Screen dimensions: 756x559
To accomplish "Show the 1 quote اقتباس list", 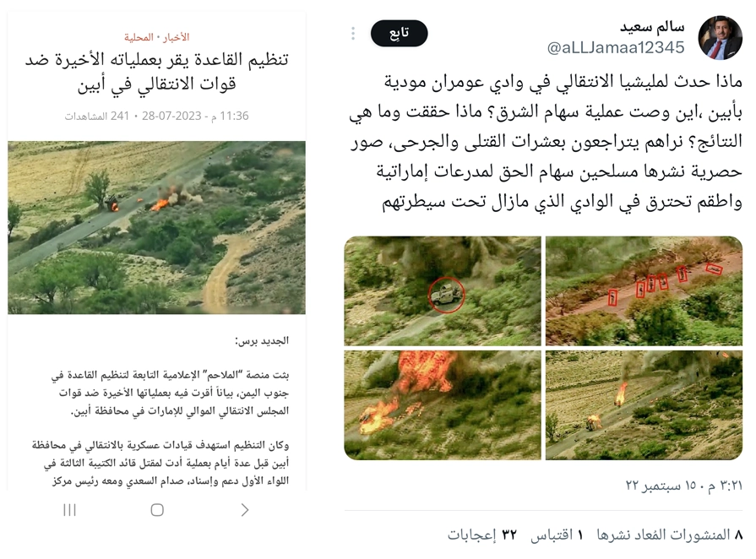I will [557, 535].
